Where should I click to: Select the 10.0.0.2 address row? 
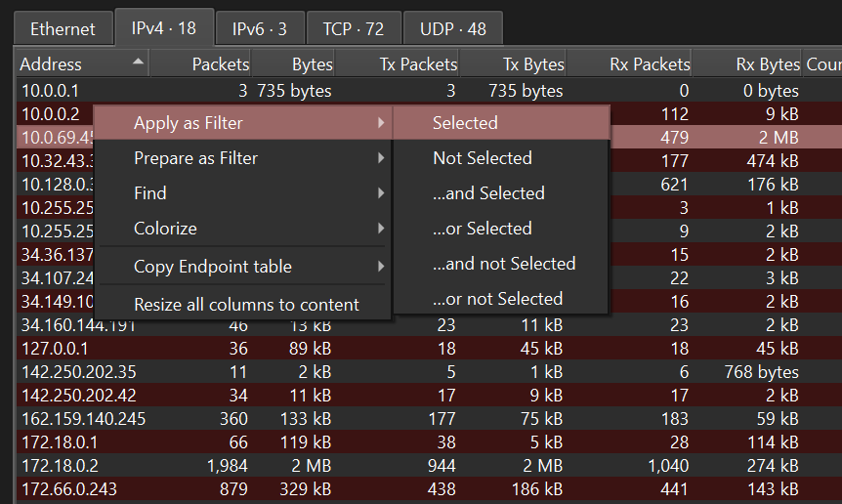(x=50, y=113)
